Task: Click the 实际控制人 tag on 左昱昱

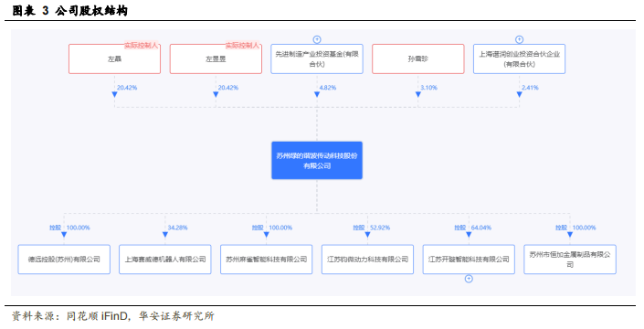Action: click(242, 46)
